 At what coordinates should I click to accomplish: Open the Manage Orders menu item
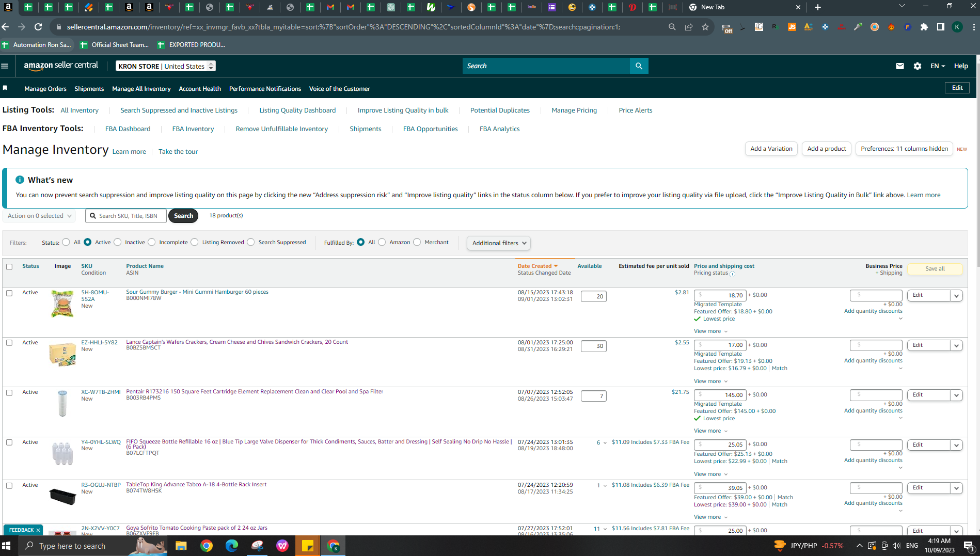45,89
